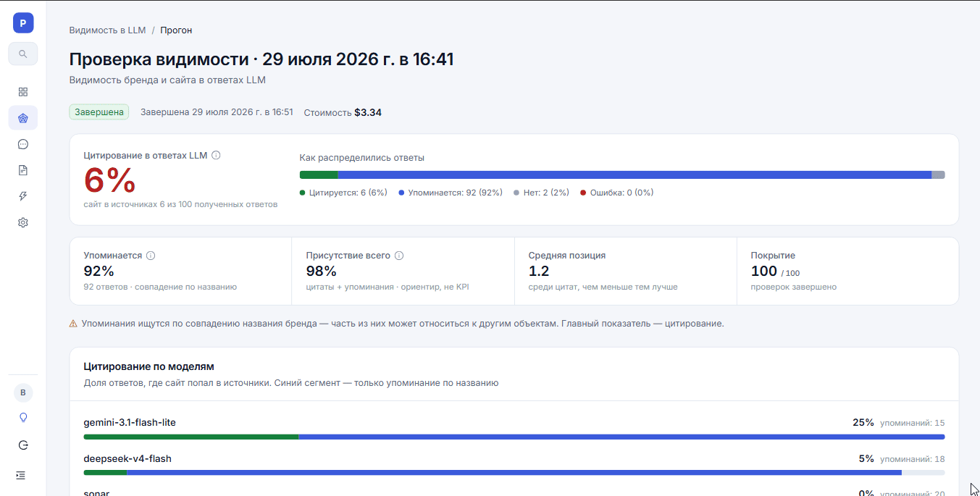Go to Видимость в LLM breadcrumb
Screen dimensions: 980x496
[x=107, y=30]
